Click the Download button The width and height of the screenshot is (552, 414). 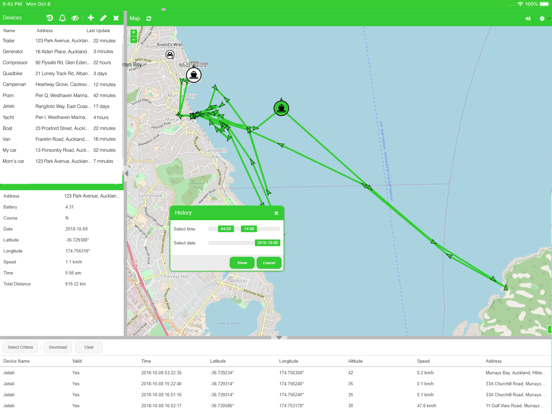click(58, 347)
